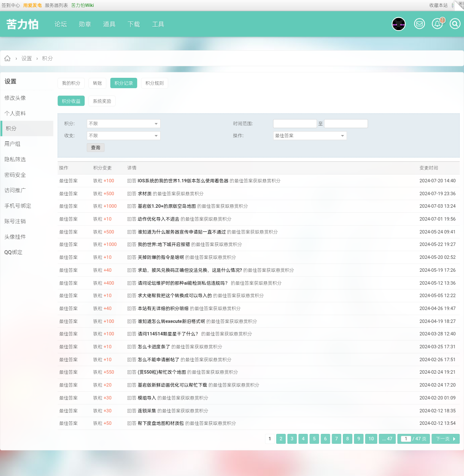Open the search magnifier icon
The width and height of the screenshot is (464, 476).
coord(455,24)
